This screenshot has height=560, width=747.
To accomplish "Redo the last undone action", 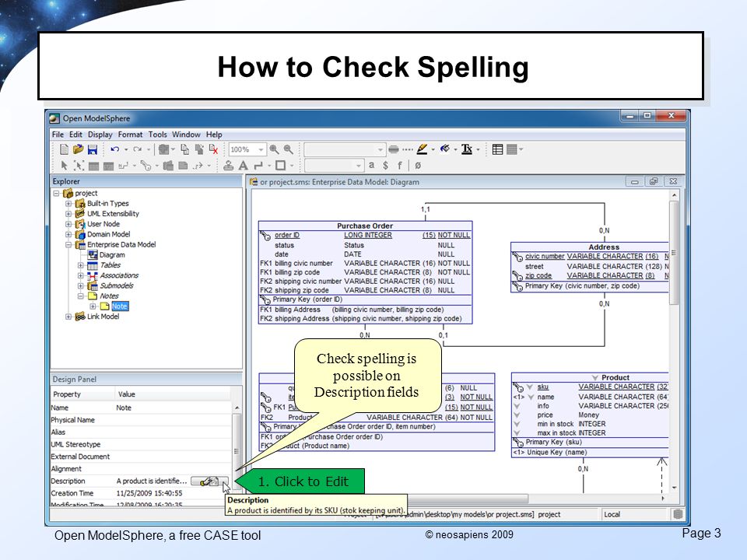I will pos(138,149).
